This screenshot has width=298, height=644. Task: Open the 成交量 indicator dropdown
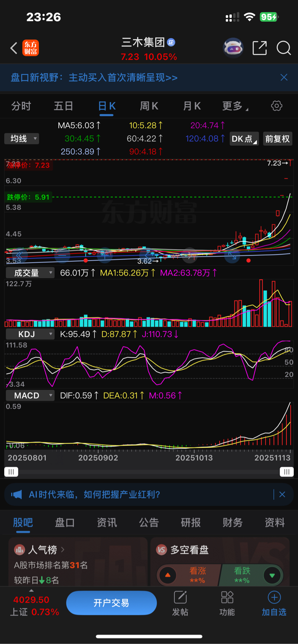[x=30, y=273]
